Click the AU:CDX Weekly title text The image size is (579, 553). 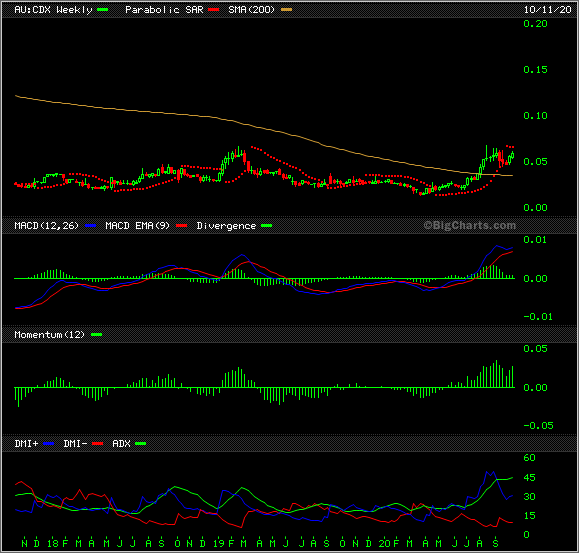click(x=53, y=10)
